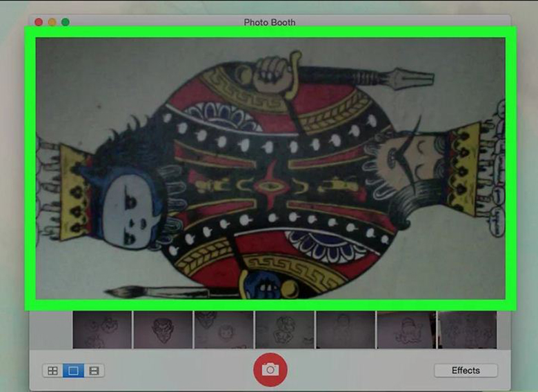538x392 pixels.
Task: Open the last thumbnail at the filmstrip's right end
Action: click(467, 330)
